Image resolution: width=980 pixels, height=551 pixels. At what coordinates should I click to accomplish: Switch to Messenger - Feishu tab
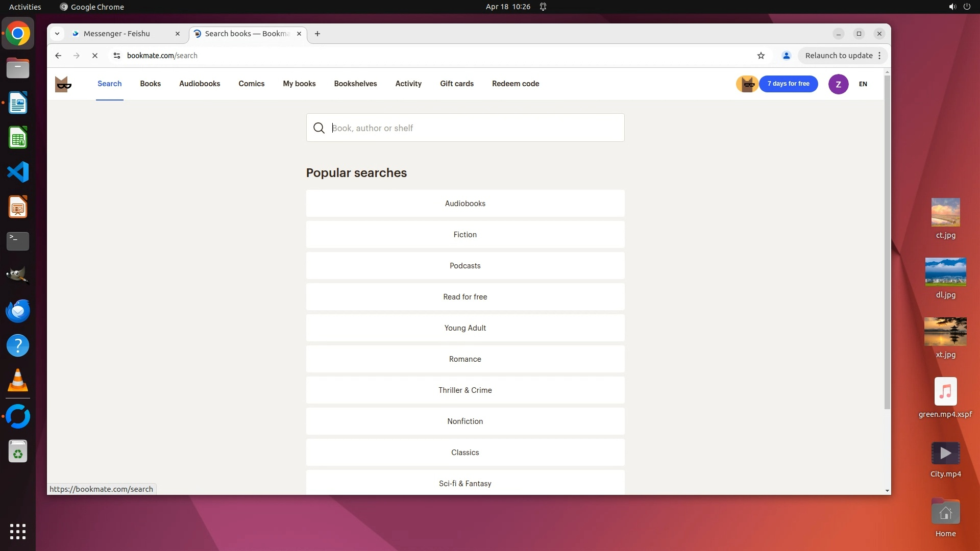point(117,34)
